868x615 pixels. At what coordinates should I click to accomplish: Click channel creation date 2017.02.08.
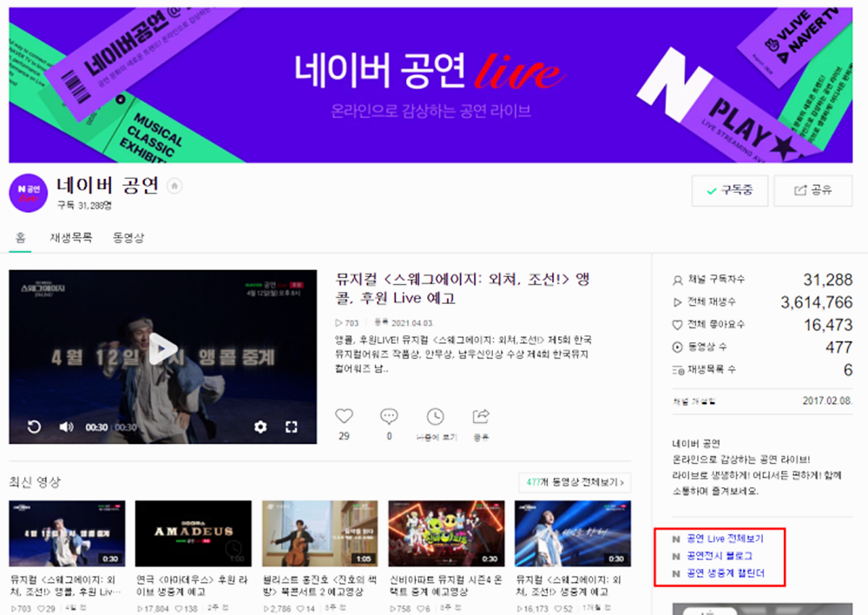tap(827, 400)
